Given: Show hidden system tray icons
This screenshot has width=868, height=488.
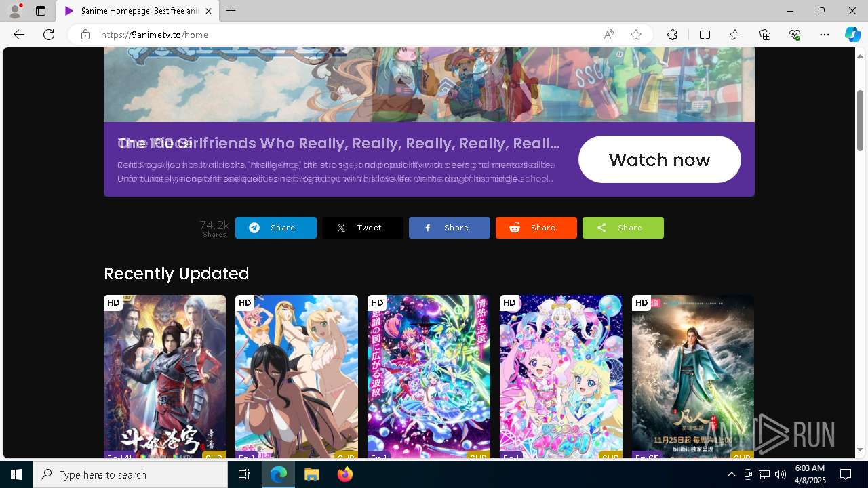Looking at the screenshot, I should tap(731, 474).
